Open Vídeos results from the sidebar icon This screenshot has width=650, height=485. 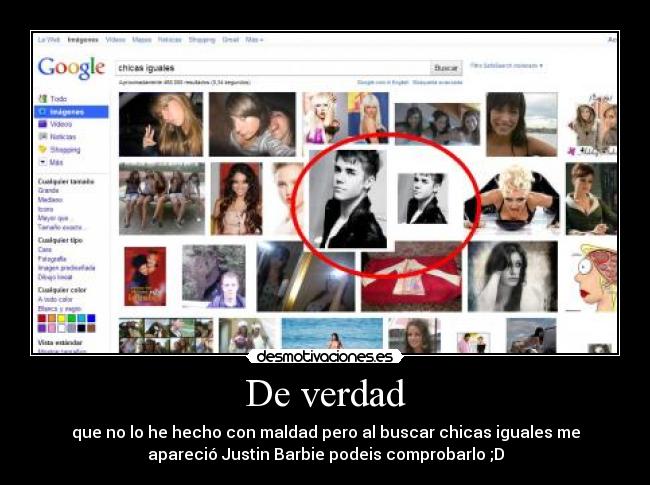[x=42, y=124]
